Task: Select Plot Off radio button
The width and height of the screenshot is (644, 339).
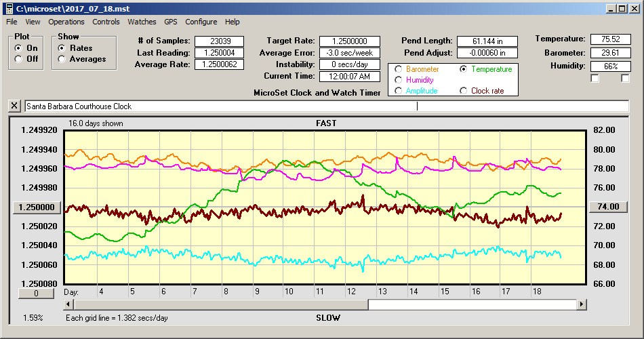Action: (18, 59)
